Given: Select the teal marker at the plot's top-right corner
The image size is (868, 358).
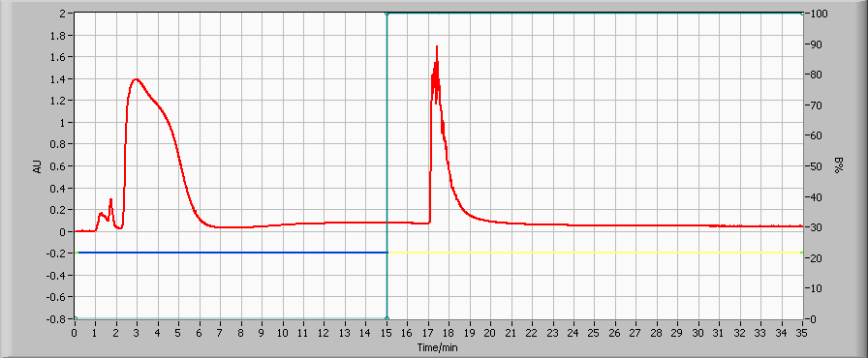Looking at the screenshot, I should click(802, 14).
